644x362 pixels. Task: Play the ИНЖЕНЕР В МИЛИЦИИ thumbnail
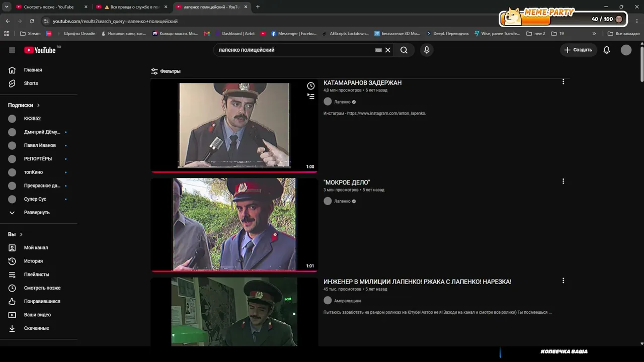tap(234, 312)
